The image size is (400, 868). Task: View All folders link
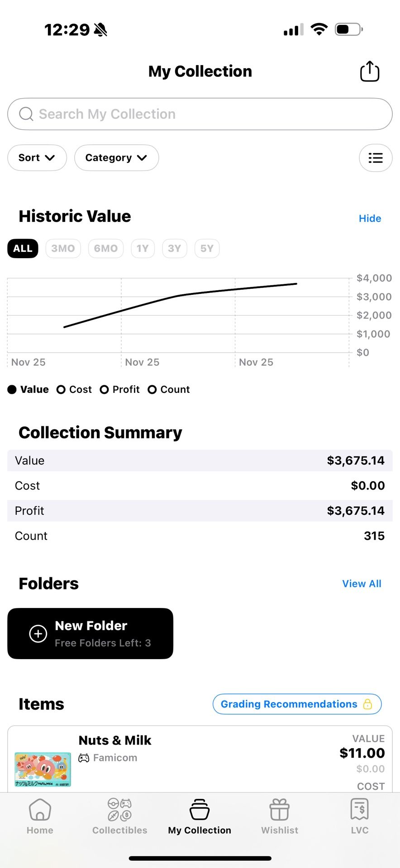tap(362, 584)
